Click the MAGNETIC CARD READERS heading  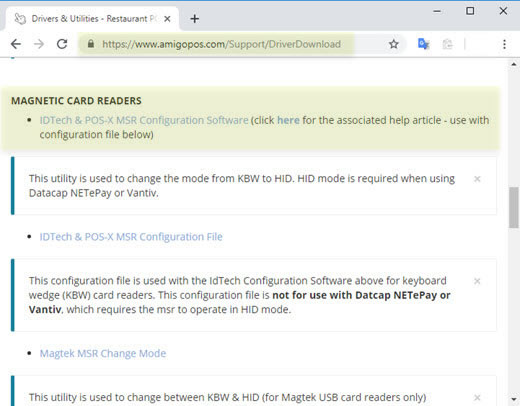[76, 101]
